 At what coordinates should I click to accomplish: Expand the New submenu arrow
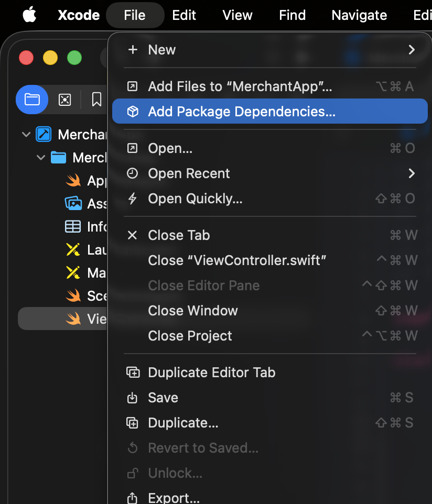tap(412, 50)
